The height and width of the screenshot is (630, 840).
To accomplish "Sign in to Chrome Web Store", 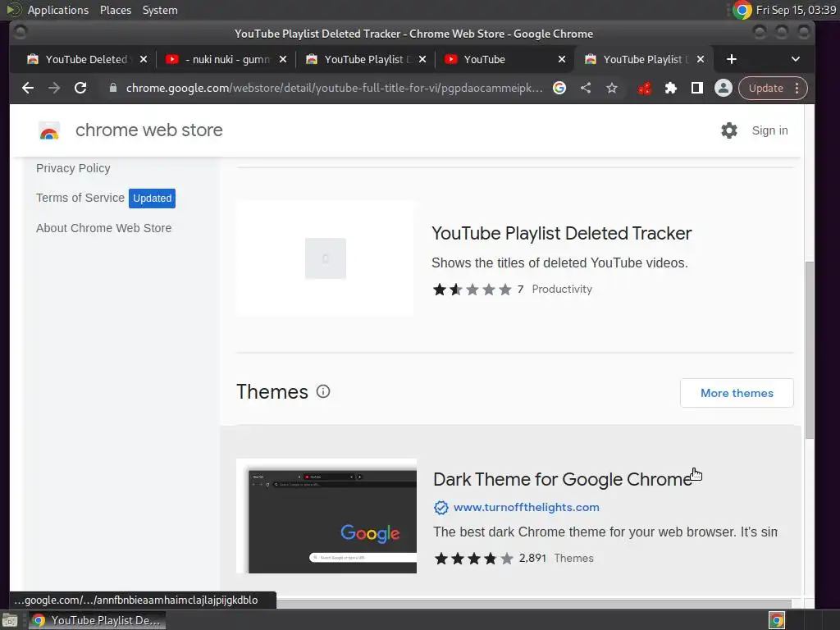I will (x=769, y=130).
